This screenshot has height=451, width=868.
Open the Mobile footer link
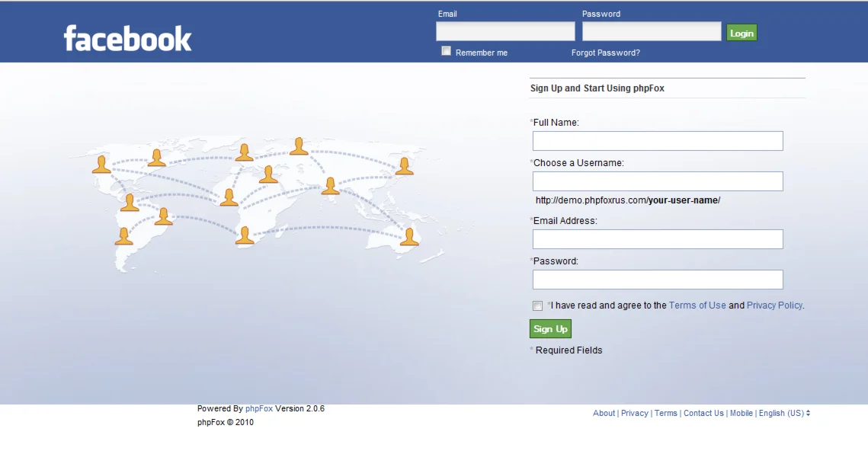[741, 413]
